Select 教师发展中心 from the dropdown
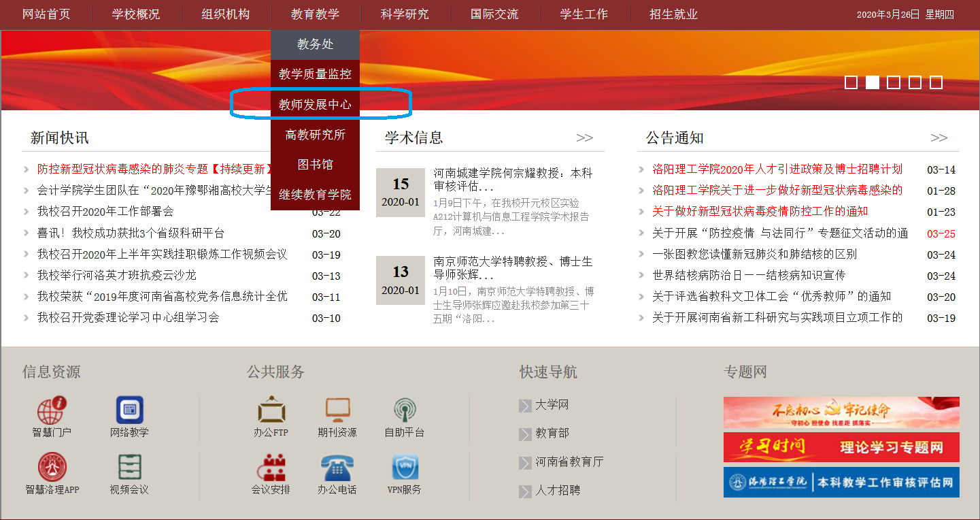This screenshot has height=520, width=980. click(315, 104)
